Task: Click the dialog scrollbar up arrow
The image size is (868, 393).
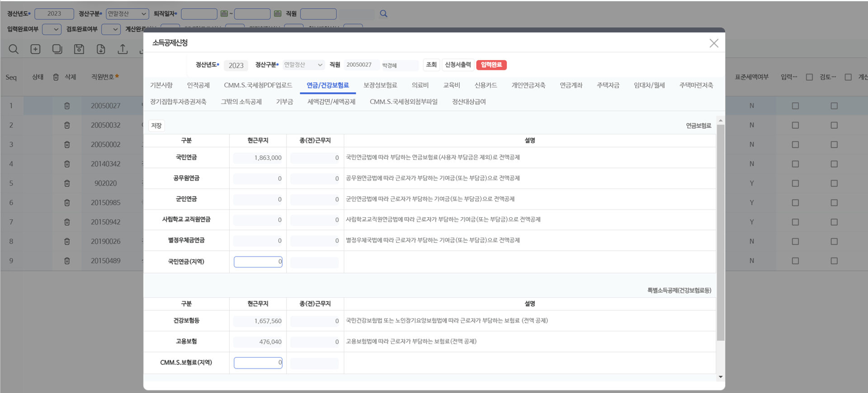Action: [x=721, y=120]
